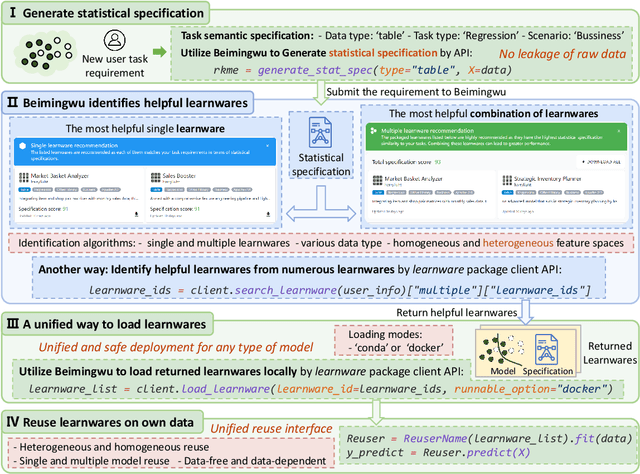Click 'Unified reuse interface' orange text
Image resolution: width=640 pixels, height=474 pixels.
click(x=271, y=429)
